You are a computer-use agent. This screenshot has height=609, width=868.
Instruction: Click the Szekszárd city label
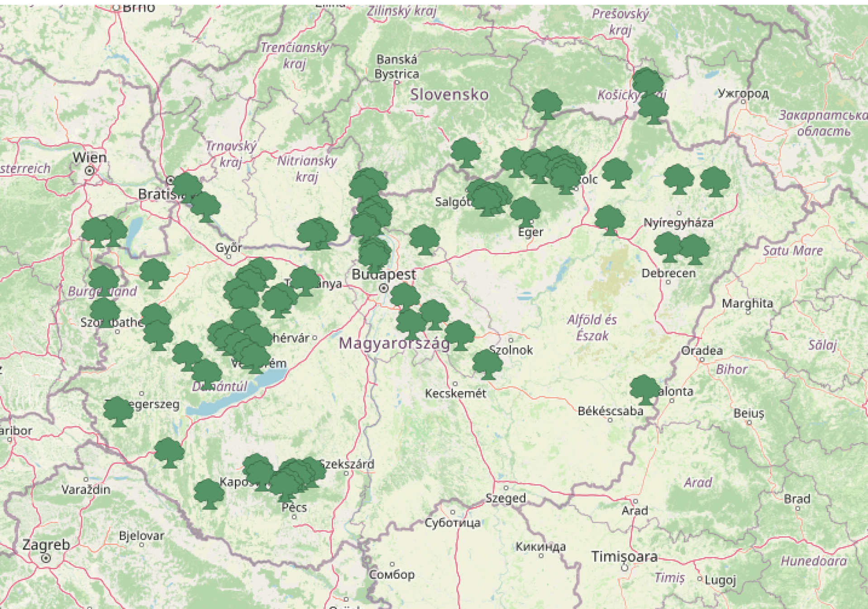(347, 464)
